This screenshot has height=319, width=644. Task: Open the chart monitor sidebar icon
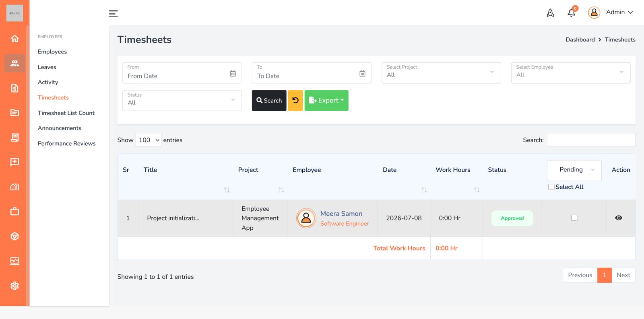(x=14, y=261)
